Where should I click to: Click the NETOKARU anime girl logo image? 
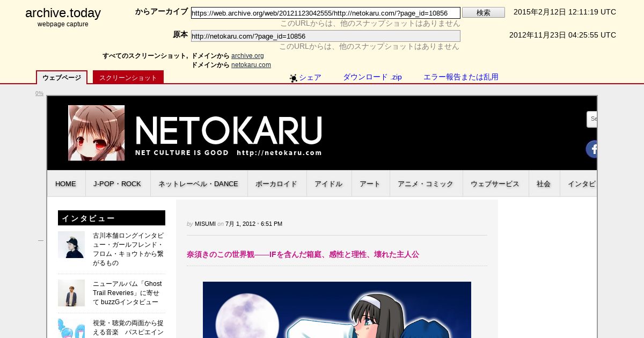[97, 133]
